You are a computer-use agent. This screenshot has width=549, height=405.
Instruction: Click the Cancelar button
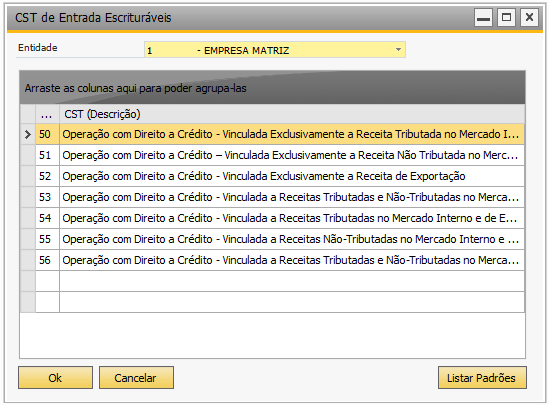click(x=136, y=378)
